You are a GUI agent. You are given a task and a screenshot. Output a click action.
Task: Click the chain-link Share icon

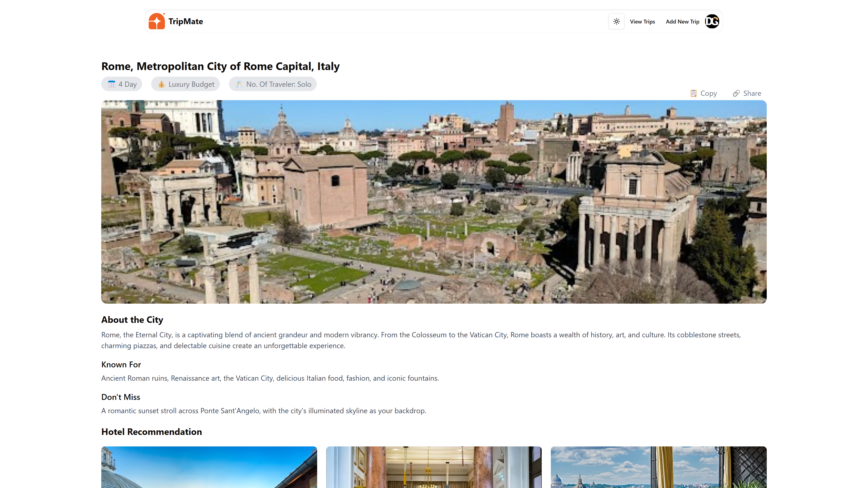pos(736,93)
